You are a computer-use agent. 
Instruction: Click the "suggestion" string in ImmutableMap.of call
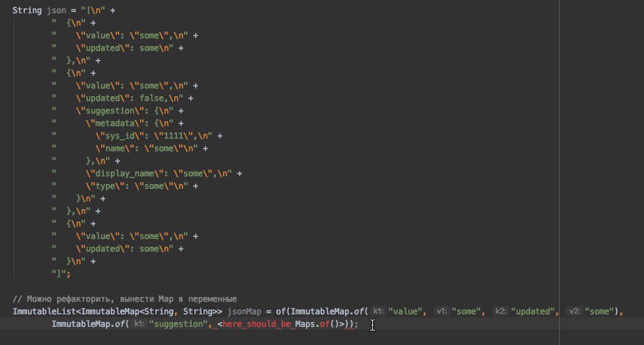178,324
